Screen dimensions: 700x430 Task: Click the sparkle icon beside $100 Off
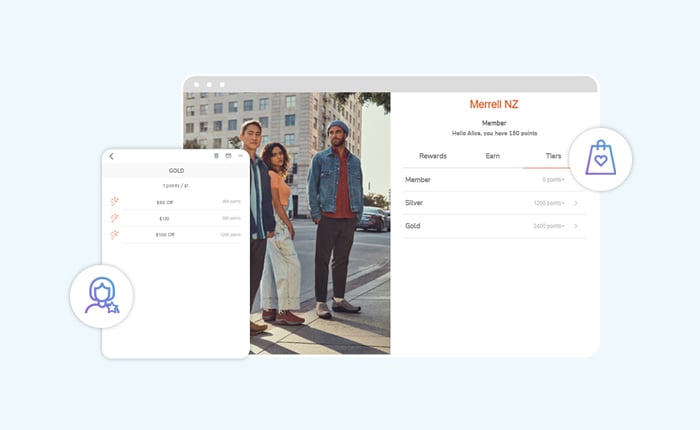click(x=115, y=234)
